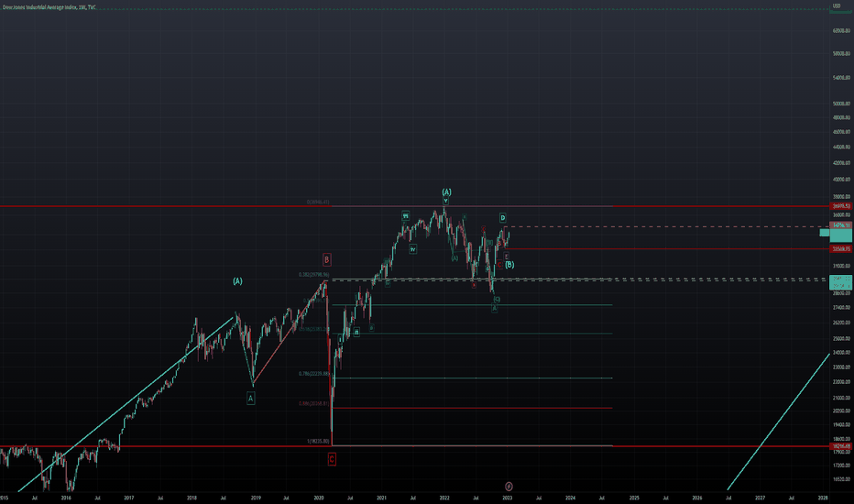Select the (B) wave label near 2023
854x504 pixels.
(509, 265)
